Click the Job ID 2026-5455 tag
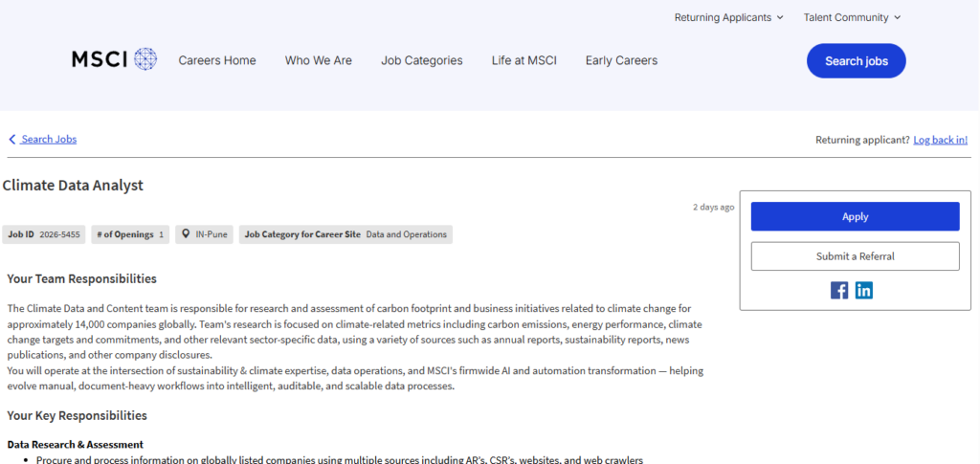 coord(44,234)
